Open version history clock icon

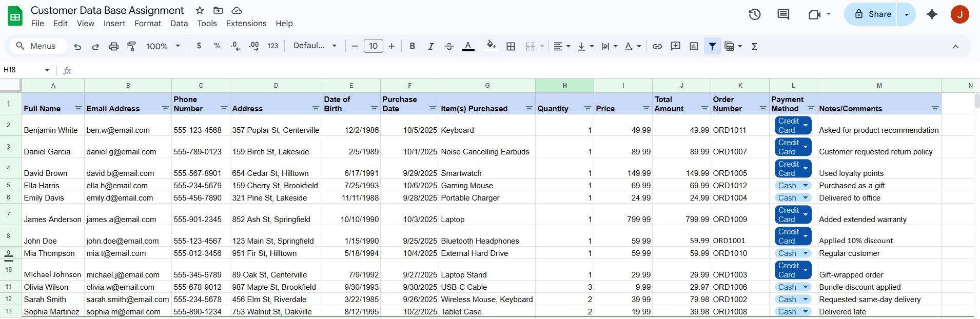[754, 14]
